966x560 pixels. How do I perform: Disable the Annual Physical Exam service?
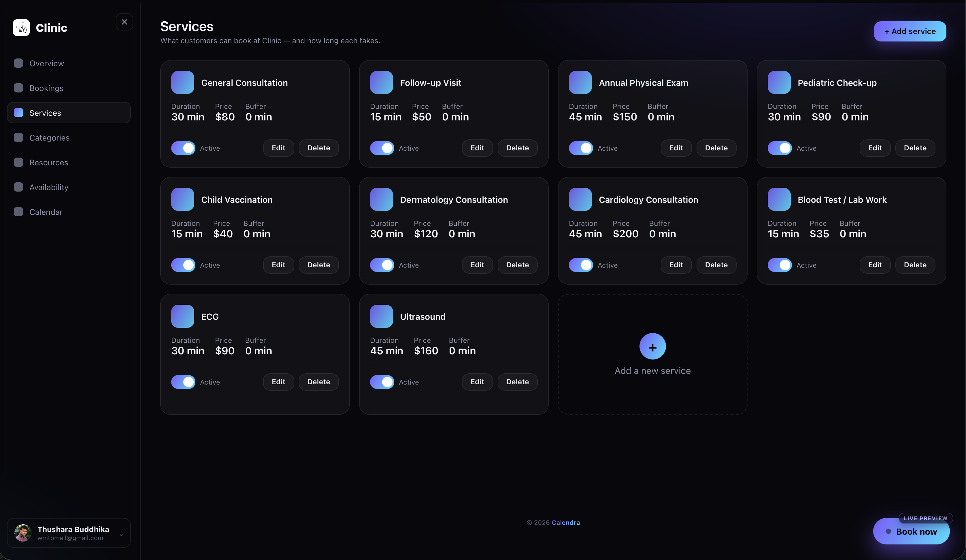point(581,148)
